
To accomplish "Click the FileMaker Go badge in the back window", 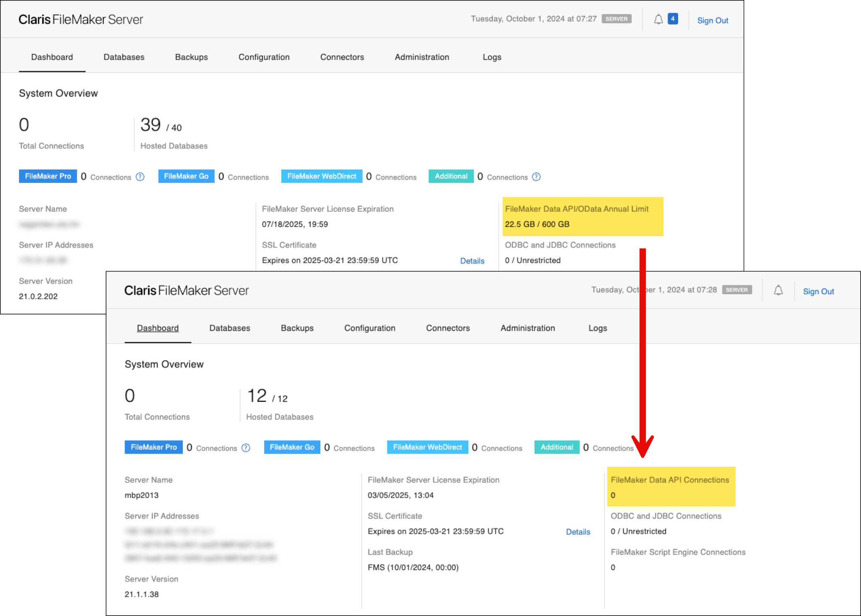I will coord(186,176).
